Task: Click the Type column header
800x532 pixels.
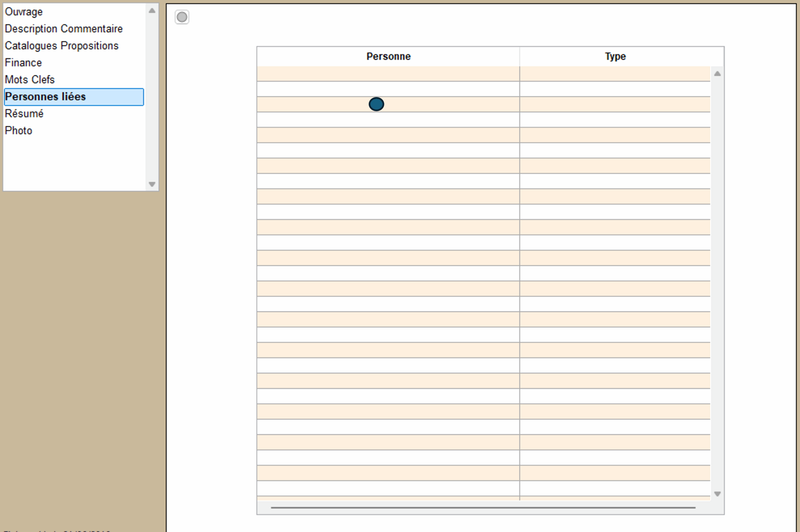Action: coord(615,56)
